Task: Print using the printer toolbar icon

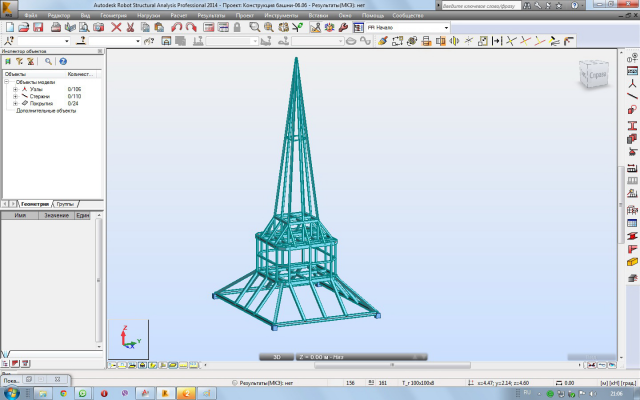Action: tap(56, 28)
